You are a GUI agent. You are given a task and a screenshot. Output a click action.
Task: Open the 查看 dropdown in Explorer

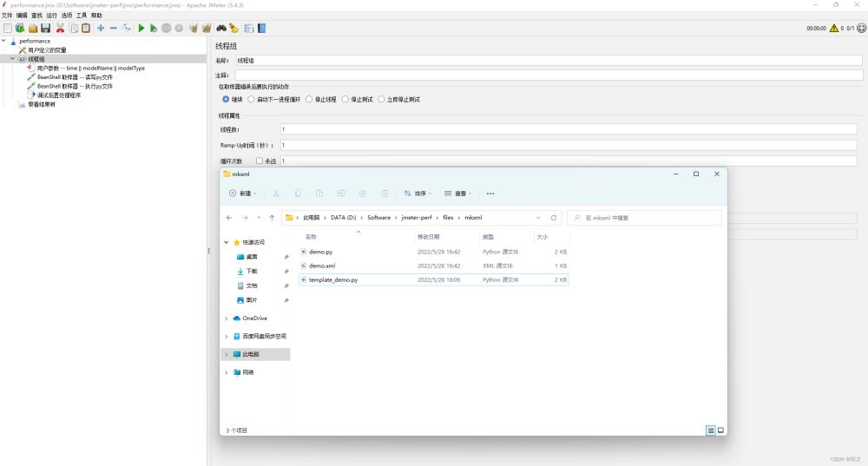[x=457, y=194]
